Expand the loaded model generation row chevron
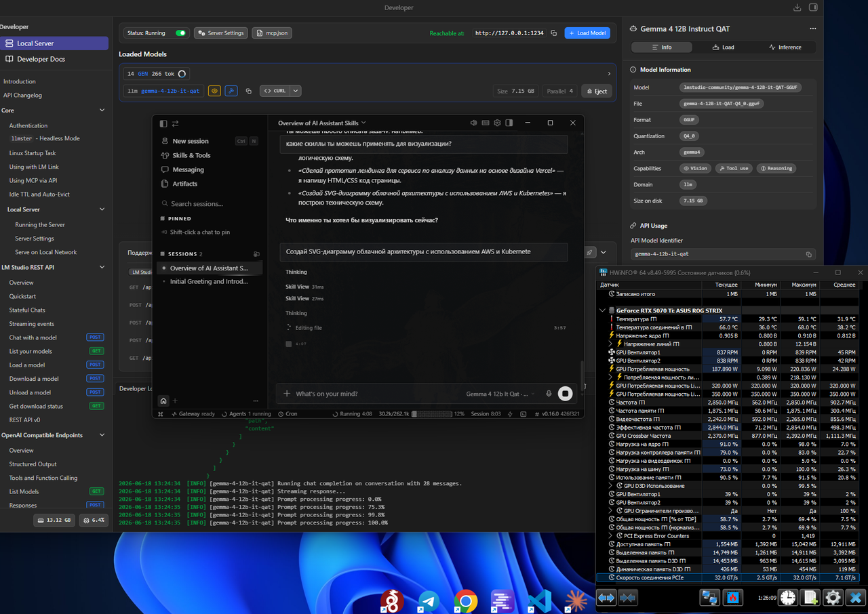 (609, 73)
